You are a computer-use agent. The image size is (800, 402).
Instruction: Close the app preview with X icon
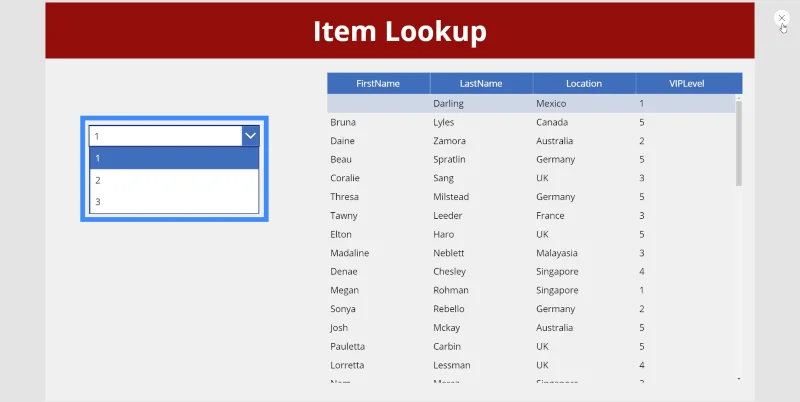[x=781, y=18]
